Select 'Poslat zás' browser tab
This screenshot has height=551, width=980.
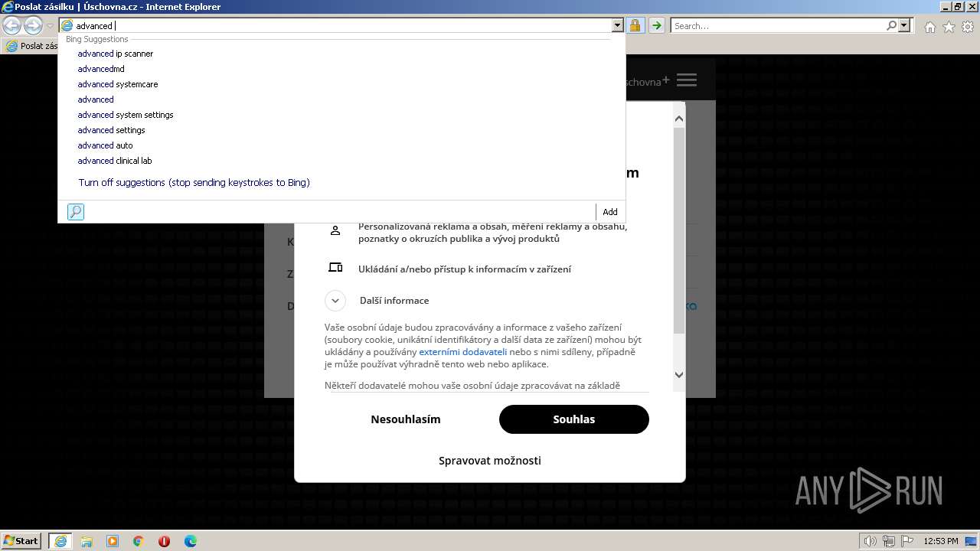(x=31, y=46)
